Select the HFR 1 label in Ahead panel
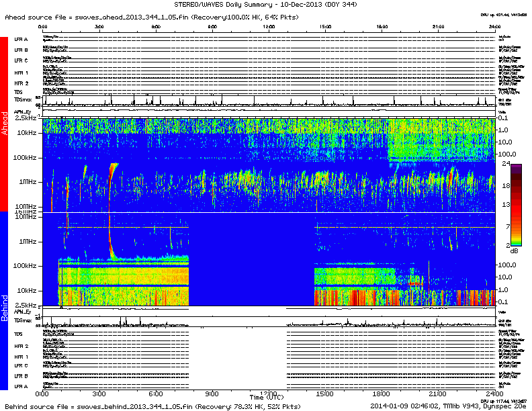This screenshot has height=411, width=532. coord(21,72)
